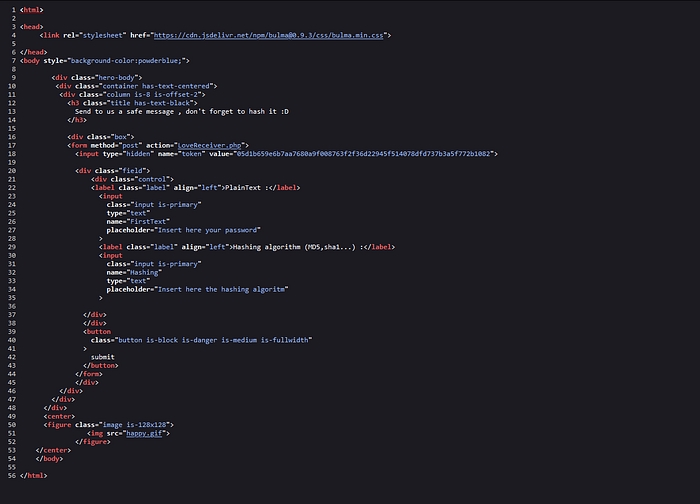The width and height of the screenshot is (700, 504).
Task: Click the "Insert here the hashing algoritm" placeholder
Action: (x=222, y=289)
